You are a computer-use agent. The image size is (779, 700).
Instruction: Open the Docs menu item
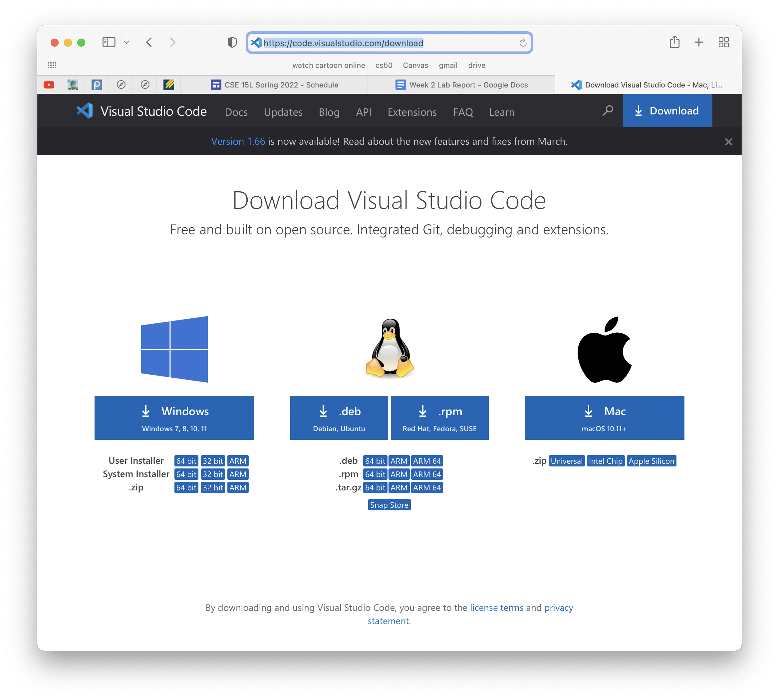pyautogui.click(x=237, y=111)
